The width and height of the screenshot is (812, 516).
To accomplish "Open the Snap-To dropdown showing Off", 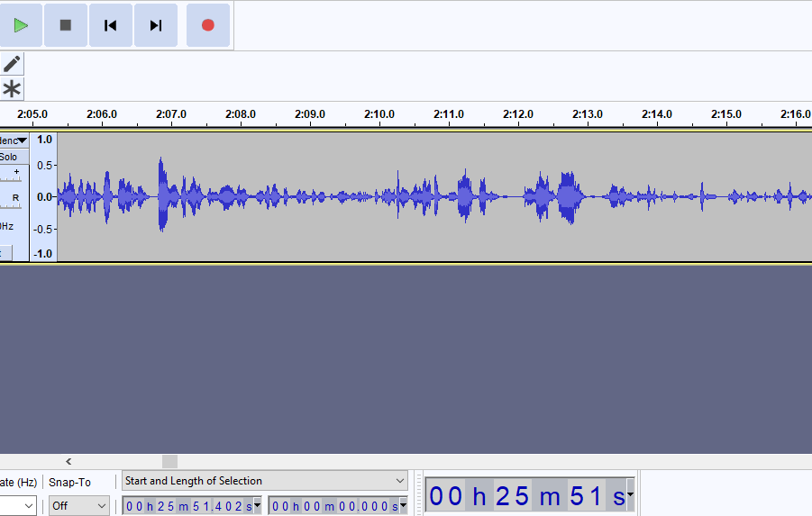I will (78, 506).
